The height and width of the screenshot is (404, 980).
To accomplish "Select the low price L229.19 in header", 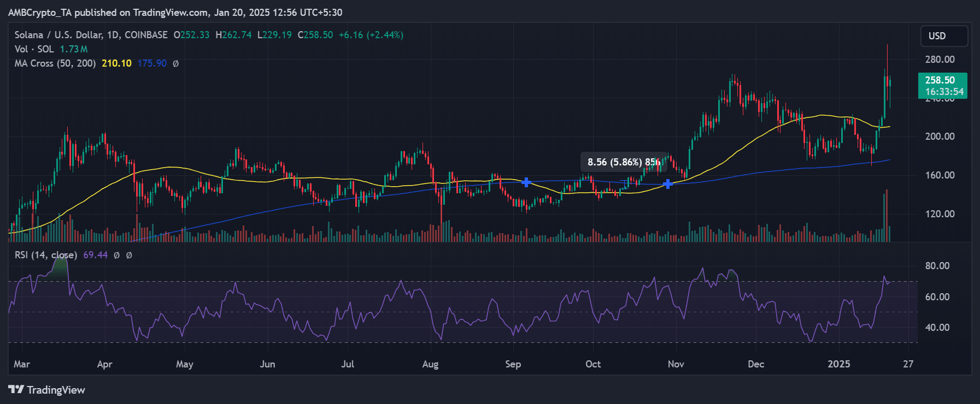I will click(x=275, y=35).
